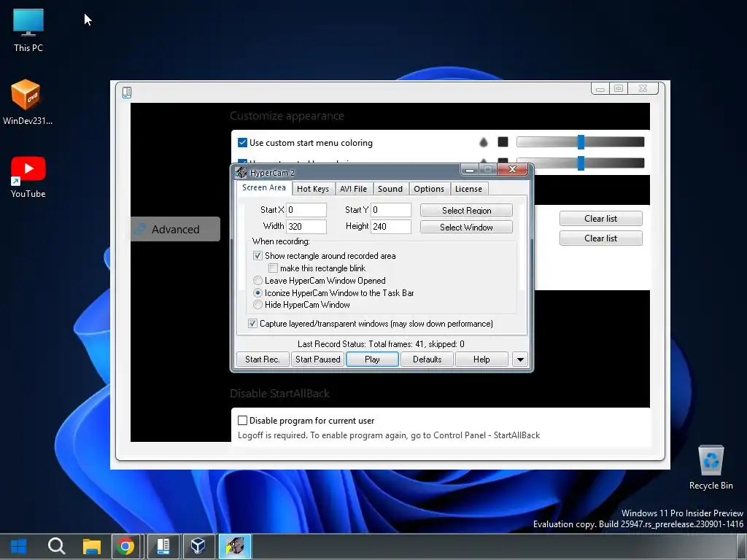
Task: Switch to Screen Area tab
Action: [x=263, y=187]
